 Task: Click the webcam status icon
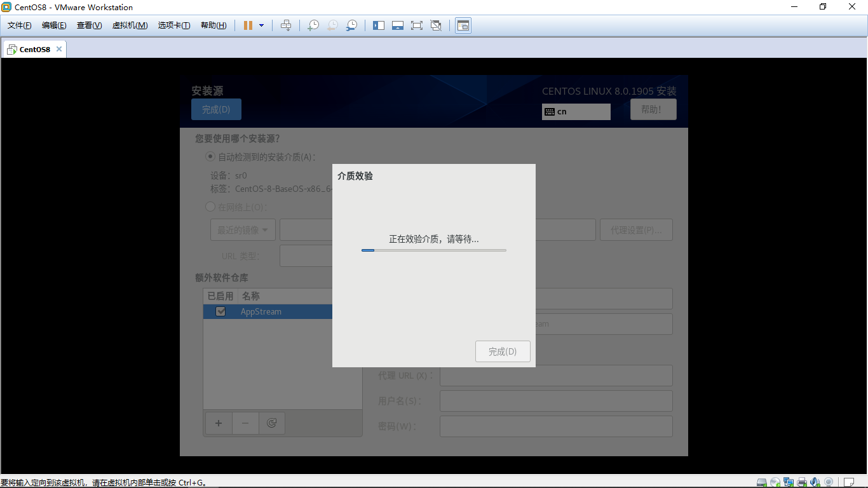tap(829, 482)
